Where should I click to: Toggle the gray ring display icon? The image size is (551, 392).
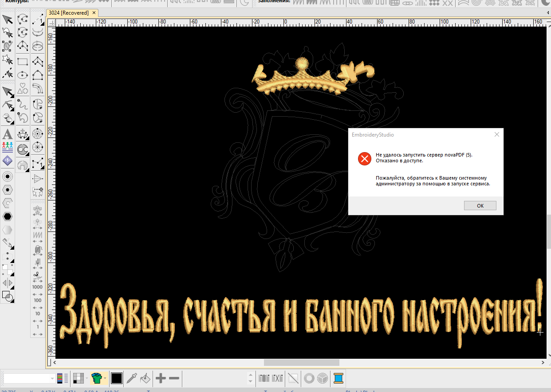pyautogui.click(x=309, y=378)
